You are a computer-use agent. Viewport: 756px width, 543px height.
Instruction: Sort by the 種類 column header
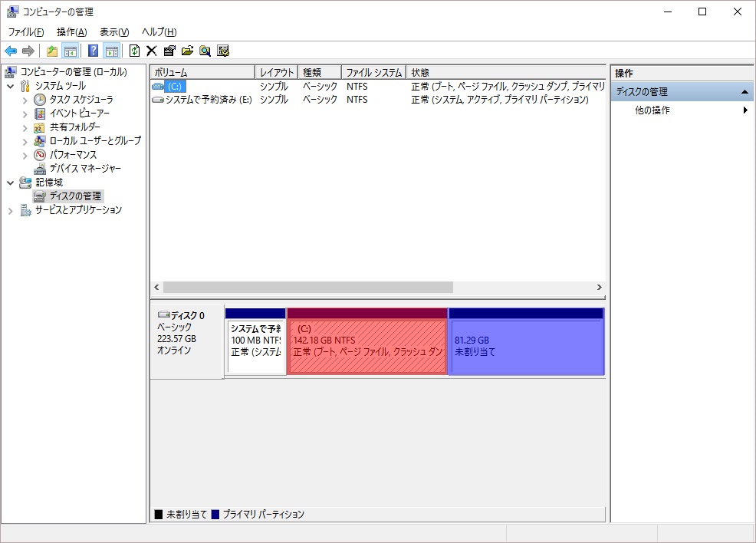pos(320,72)
